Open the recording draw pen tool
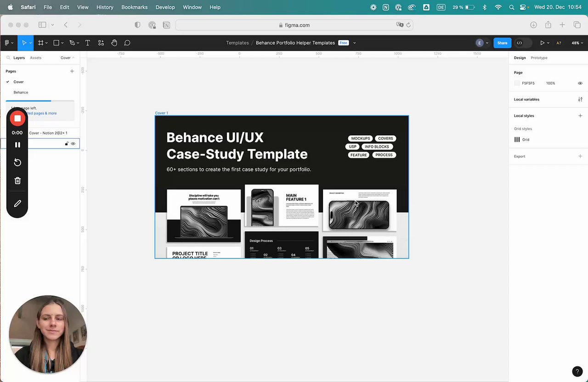Image resolution: width=588 pixels, height=382 pixels. point(17,203)
